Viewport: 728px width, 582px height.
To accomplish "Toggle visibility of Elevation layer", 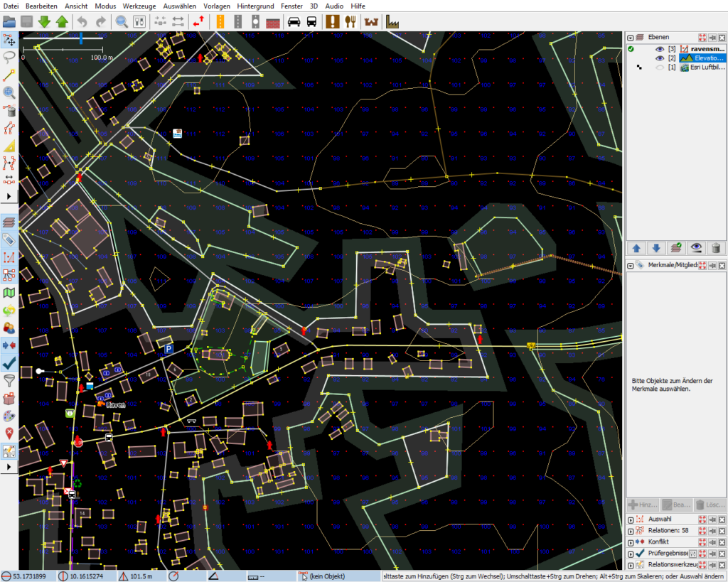I will point(660,58).
